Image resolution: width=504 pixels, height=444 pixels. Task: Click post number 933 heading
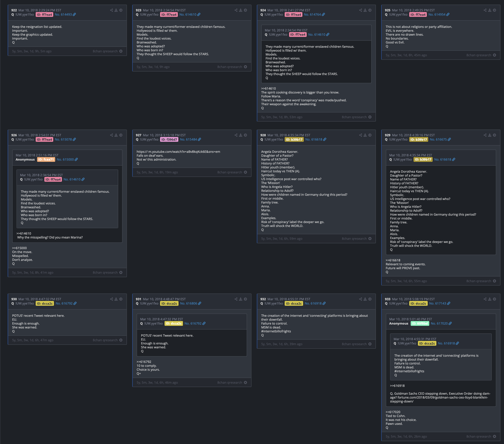(387, 299)
